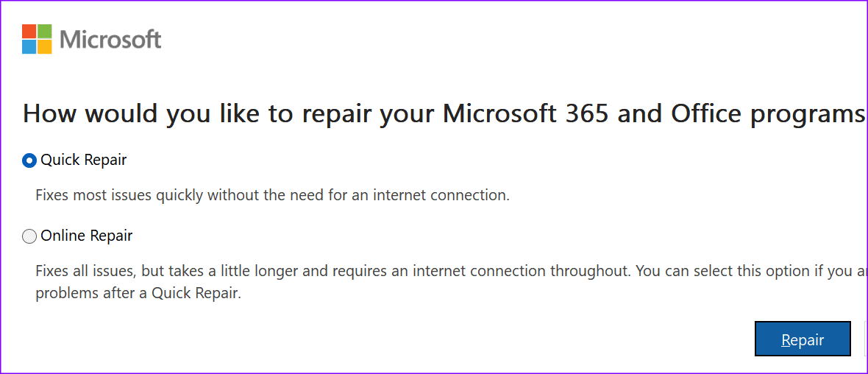Click the red square in Microsoft logo
868x374 pixels.
pos(29,31)
